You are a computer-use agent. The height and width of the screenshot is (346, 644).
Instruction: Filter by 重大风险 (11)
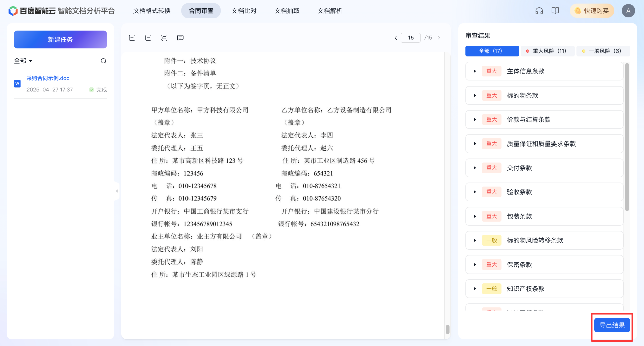[547, 51]
